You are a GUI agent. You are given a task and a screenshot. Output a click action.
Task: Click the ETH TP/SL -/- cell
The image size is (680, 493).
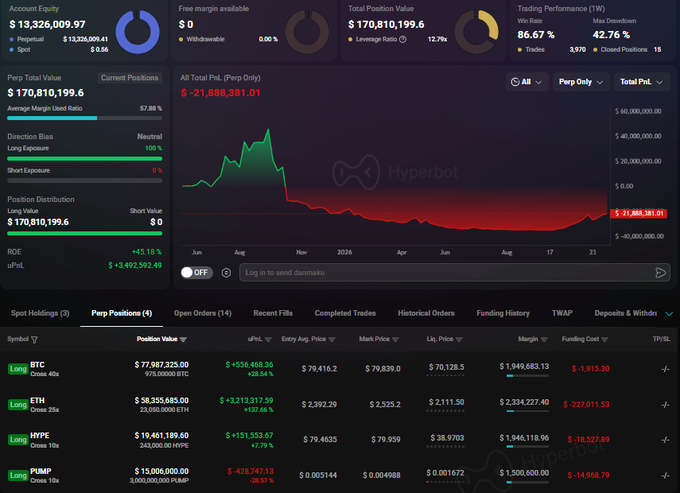[665, 405]
